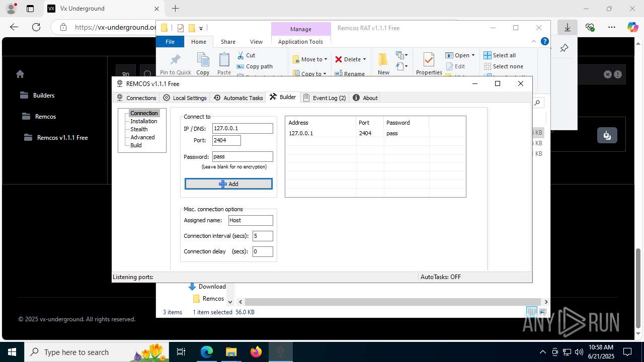
Task: Click the Assigned name field
Action: pyautogui.click(x=251, y=220)
